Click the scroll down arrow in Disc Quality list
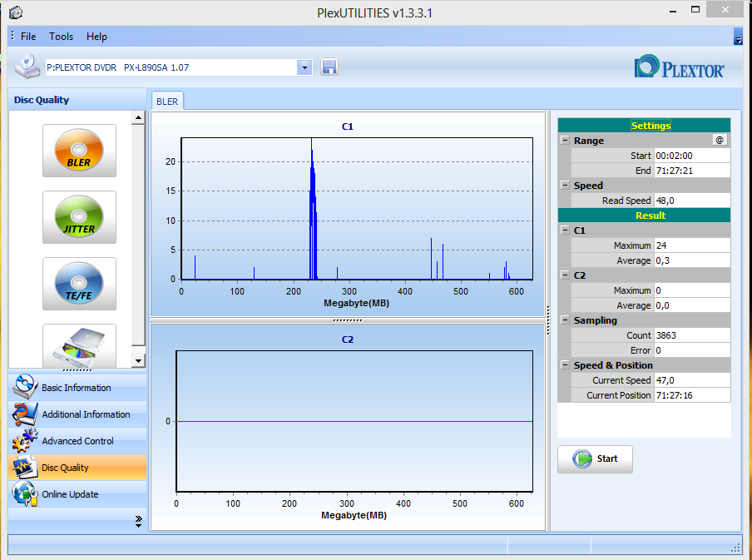The width and height of the screenshot is (752, 560). click(x=138, y=361)
